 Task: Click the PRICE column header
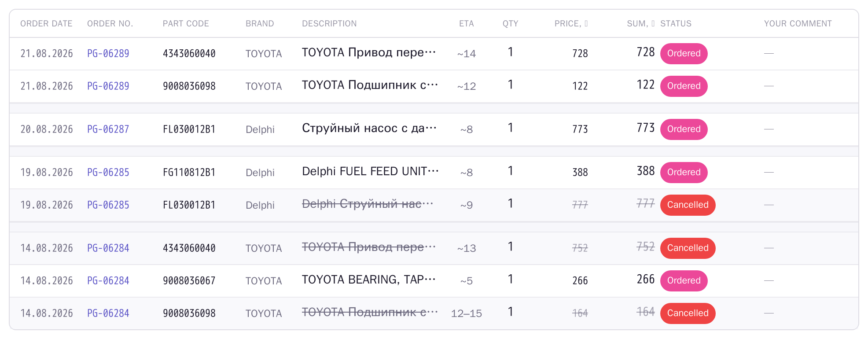[x=571, y=24]
